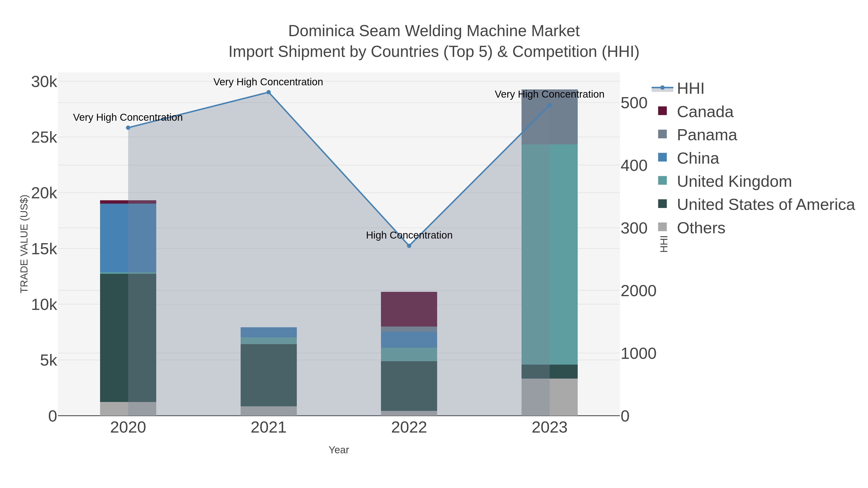Select the 2023 Others bar segment

pyautogui.click(x=549, y=397)
